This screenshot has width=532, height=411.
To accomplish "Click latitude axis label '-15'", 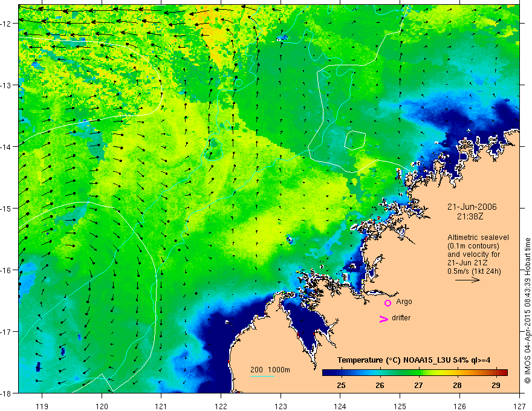I will coord(7,208).
